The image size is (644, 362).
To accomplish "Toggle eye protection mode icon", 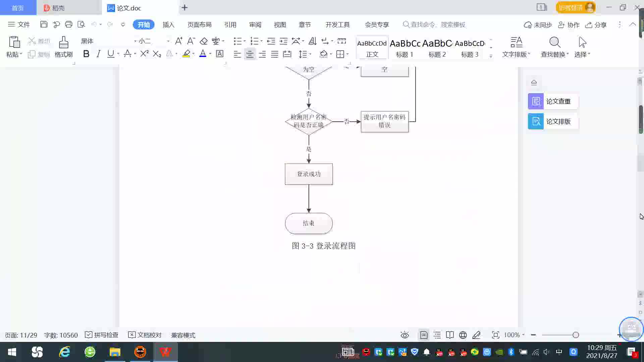I will coord(405,335).
